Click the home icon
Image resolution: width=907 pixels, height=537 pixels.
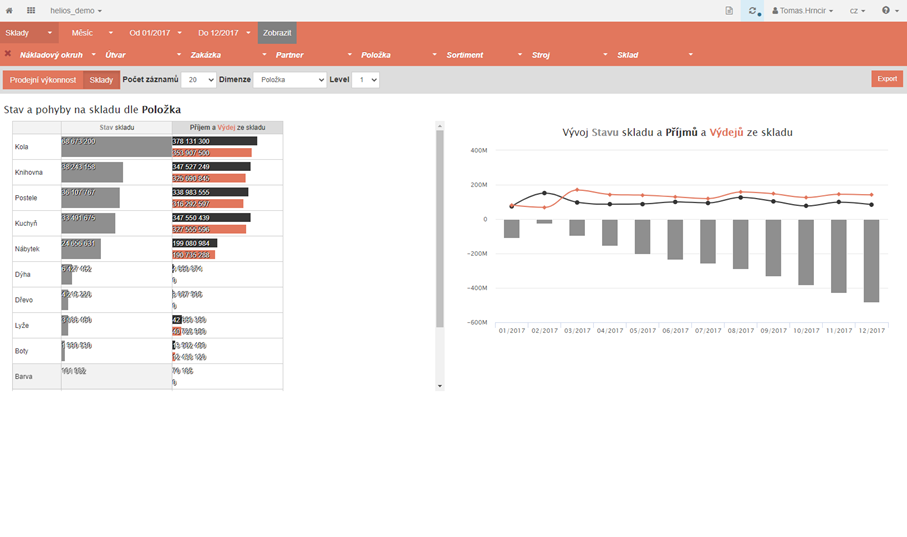pyautogui.click(x=10, y=10)
